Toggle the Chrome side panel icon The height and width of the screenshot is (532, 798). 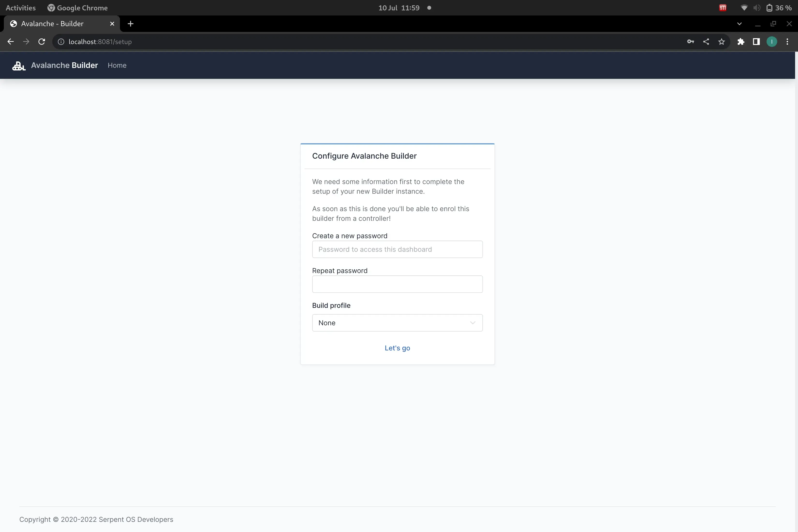[x=756, y=42]
